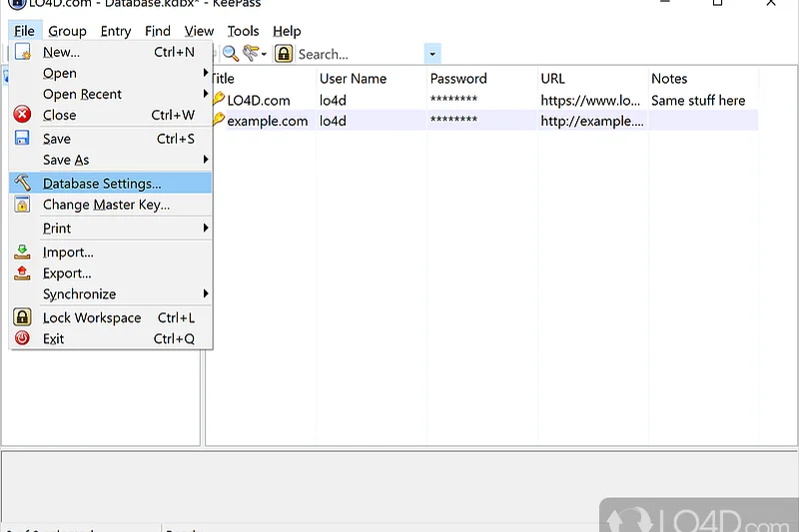The image size is (799, 532).
Task: Click lo4d user name in the example.com row
Action: click(333, 121)
